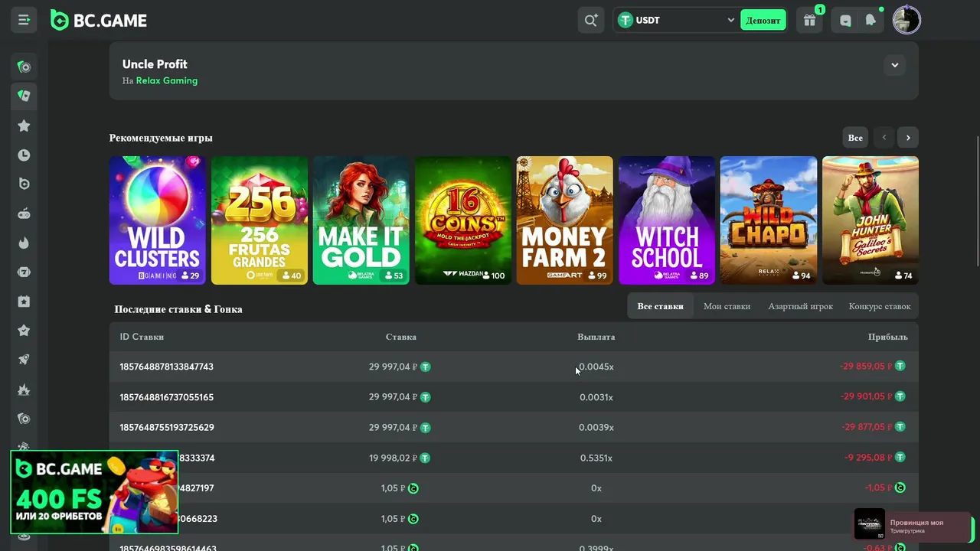Click the ID Ставки column header
980x551 pixels.
pos(142,337)
